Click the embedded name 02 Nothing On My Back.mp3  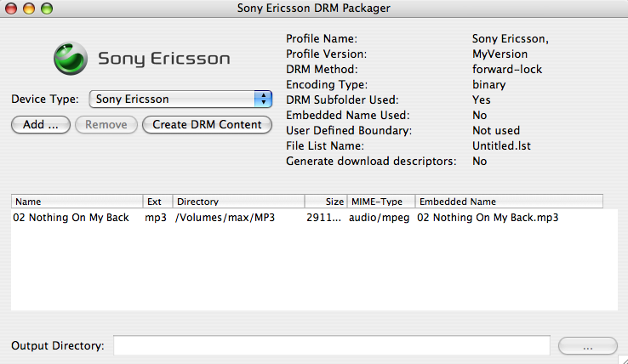[x=488, y=218]
